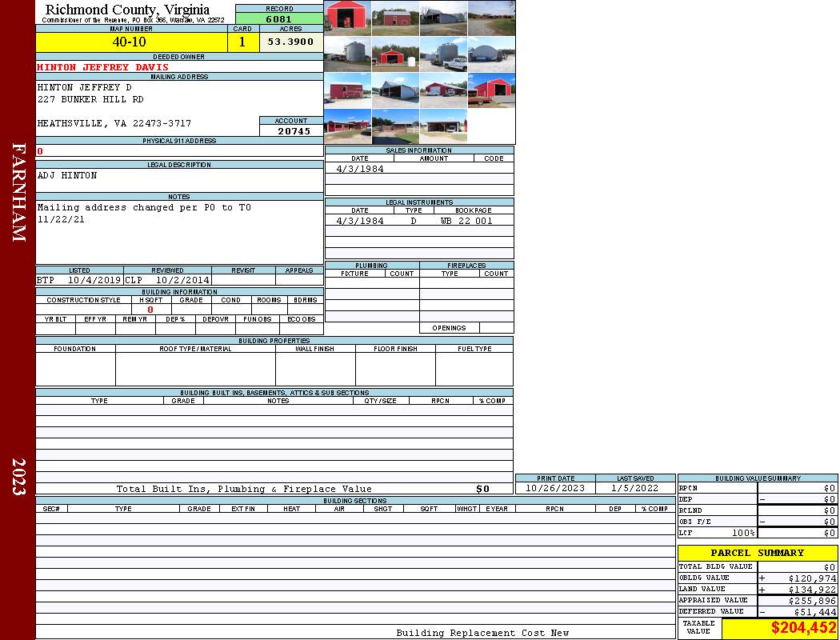This screenshot has width=840, height=640.
Task: Select the gravel road field photo
Action: pyautogui.click(x=491, y=18)
